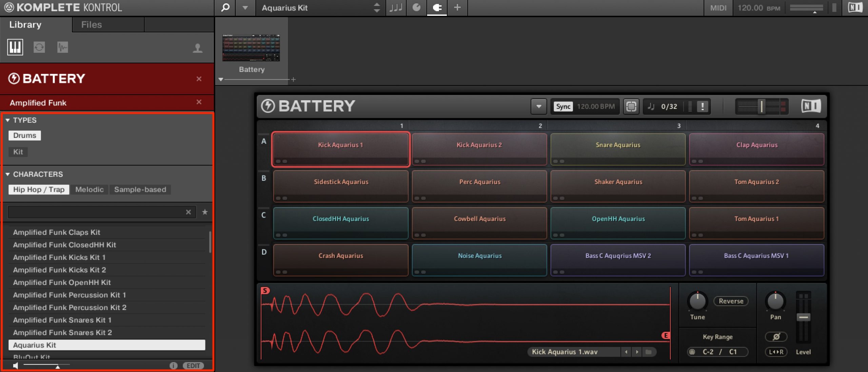
Task: Select the Kick Aquarius 2 cell
Action: tap(479, 149)
